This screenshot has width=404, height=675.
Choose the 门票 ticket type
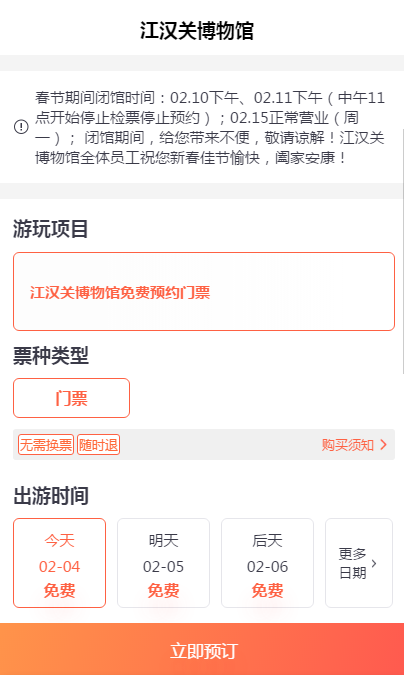coord(71,398)
